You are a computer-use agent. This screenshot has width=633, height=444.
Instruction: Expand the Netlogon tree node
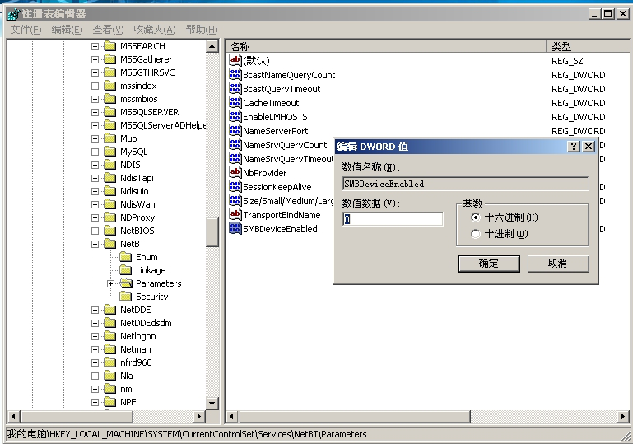(x=95, y=336)
